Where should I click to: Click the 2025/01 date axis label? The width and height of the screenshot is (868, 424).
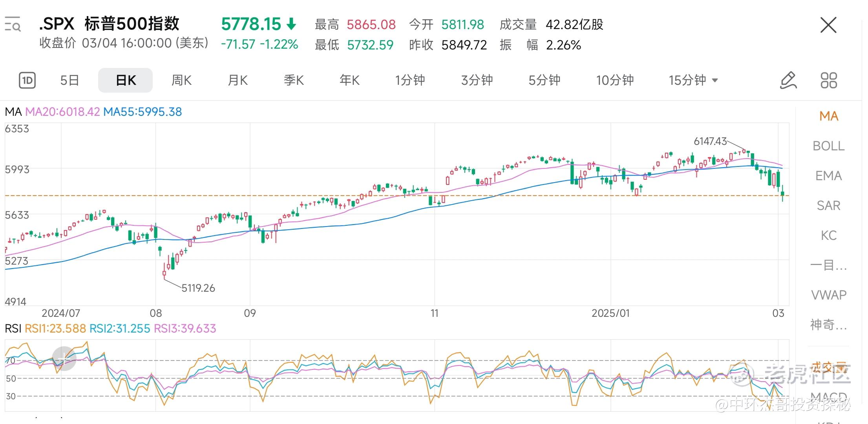pyautogui.click(x=610, y=313)
